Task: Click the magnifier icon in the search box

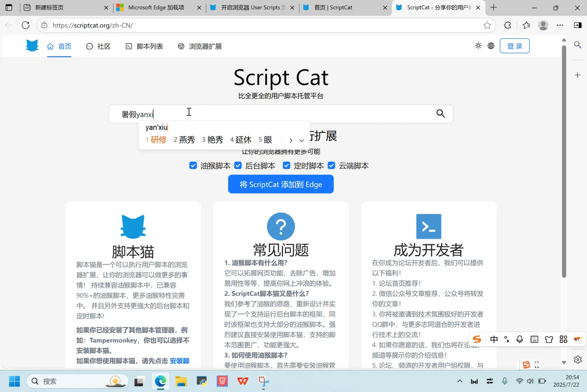Action: 440,114
